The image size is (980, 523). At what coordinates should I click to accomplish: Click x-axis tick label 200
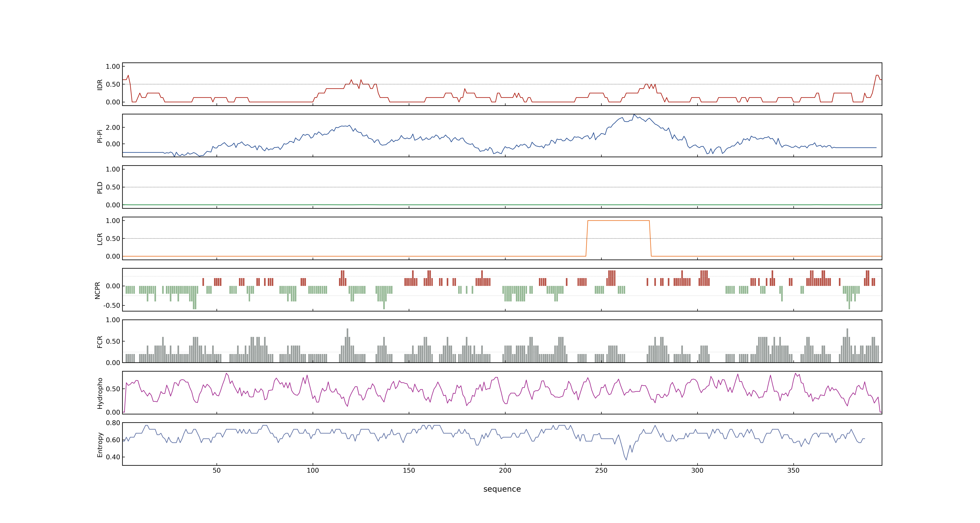click(505, 470)
